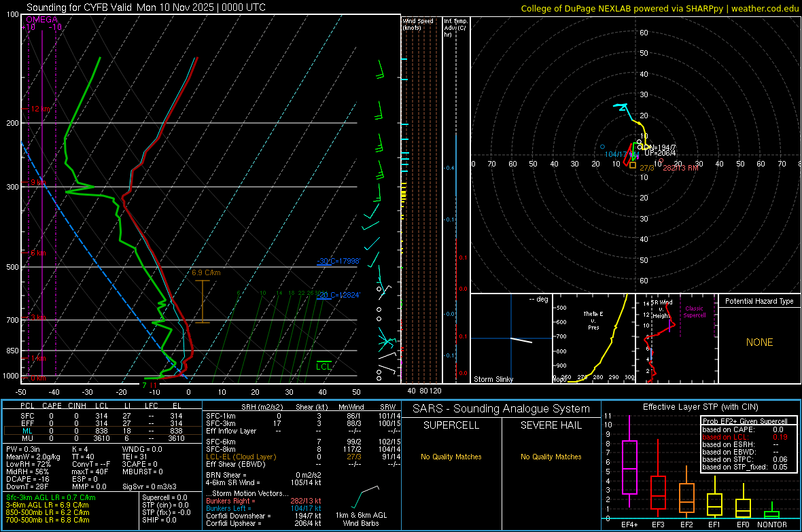
Task: Click the CINH column header
Action: coord(77,406)
